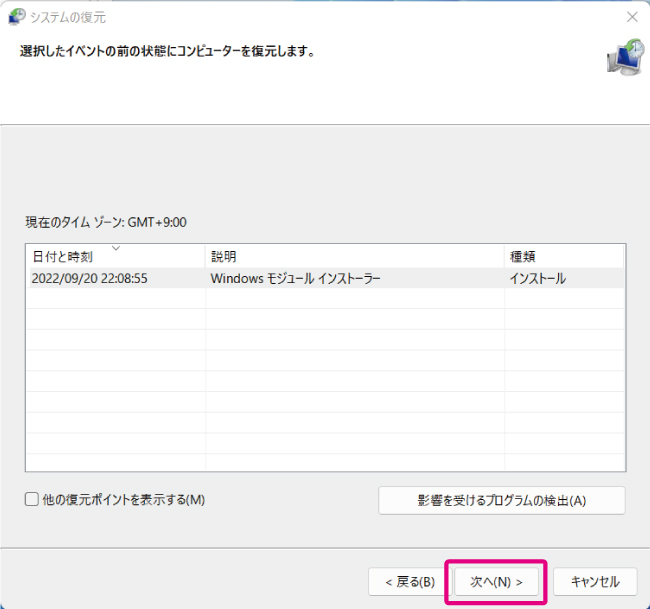Screen dimensions: 650x609
Task: Click the 次へ(N) button
Action: click(496, 581)
